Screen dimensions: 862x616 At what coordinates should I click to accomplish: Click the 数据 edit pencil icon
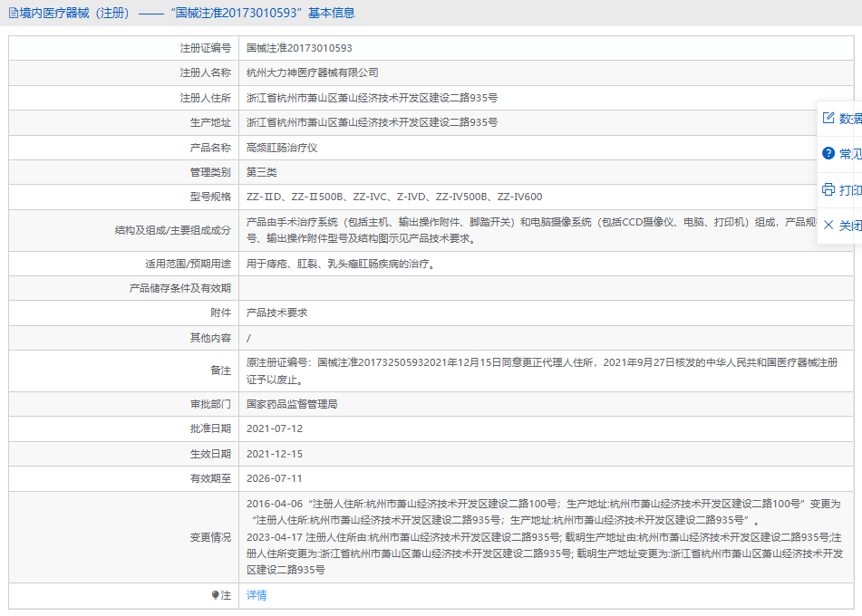(828, 118)
